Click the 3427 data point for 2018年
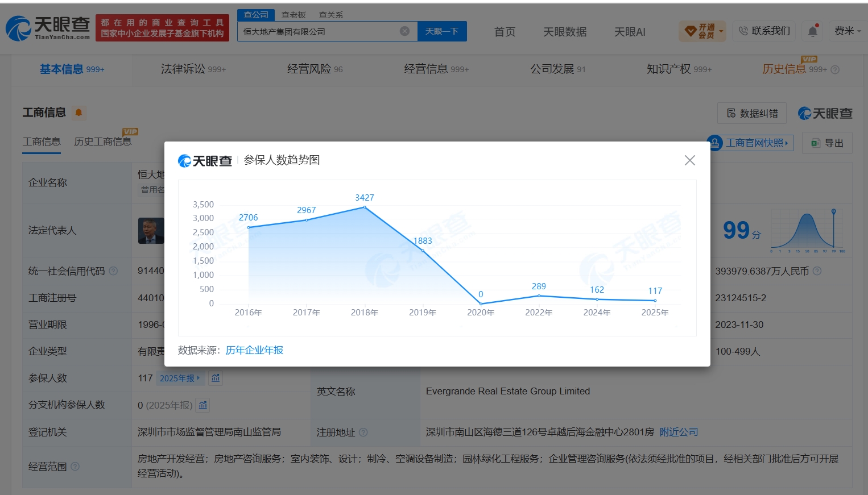This screenshot has width=868, height=495. point(365,207)
